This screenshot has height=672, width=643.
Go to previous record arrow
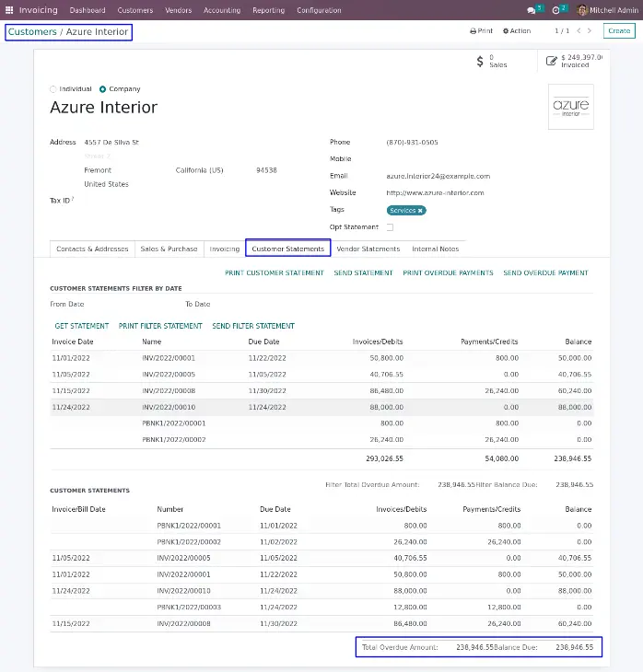pos(579,31)
